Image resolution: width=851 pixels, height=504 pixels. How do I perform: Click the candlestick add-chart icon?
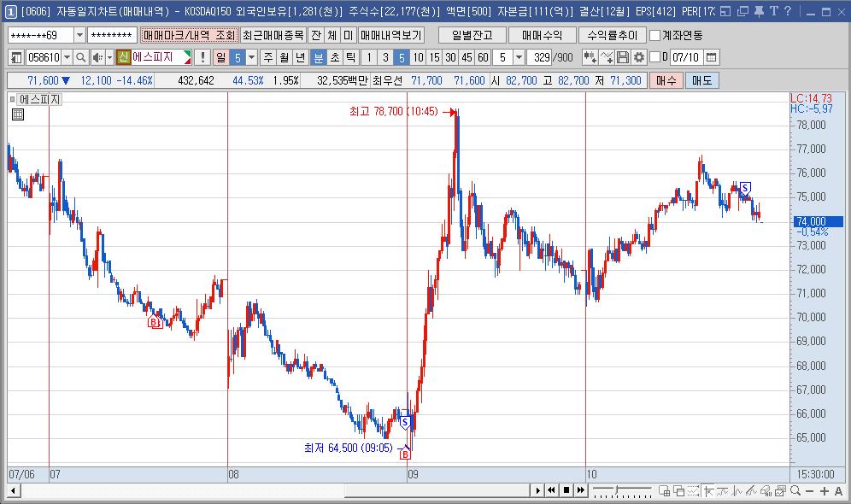(590, 57)
